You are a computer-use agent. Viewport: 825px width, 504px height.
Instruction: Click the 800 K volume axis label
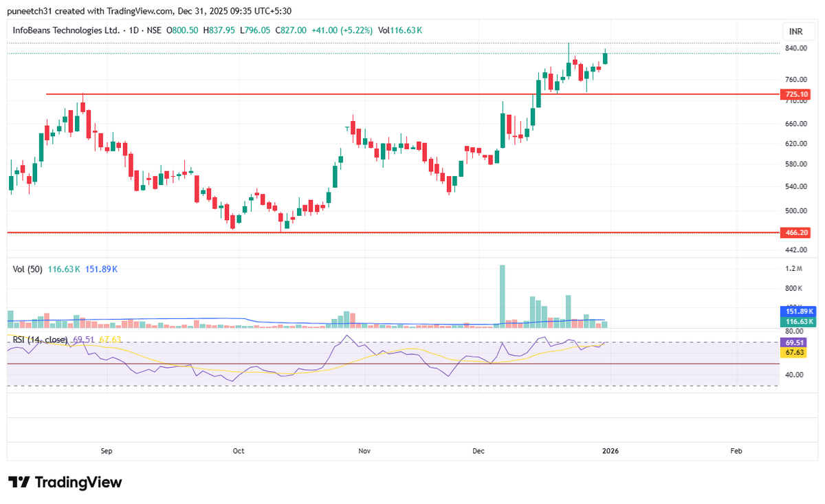click(794, 289)
